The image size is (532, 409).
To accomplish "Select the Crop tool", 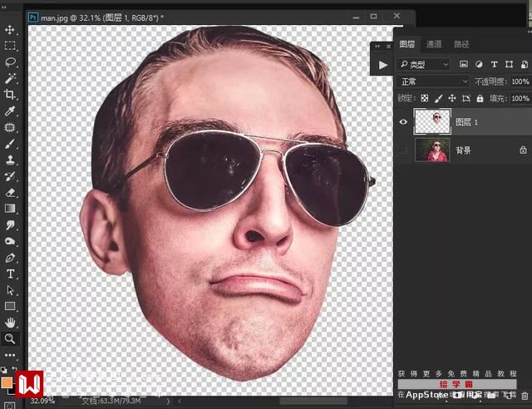I will coord(9,95).
